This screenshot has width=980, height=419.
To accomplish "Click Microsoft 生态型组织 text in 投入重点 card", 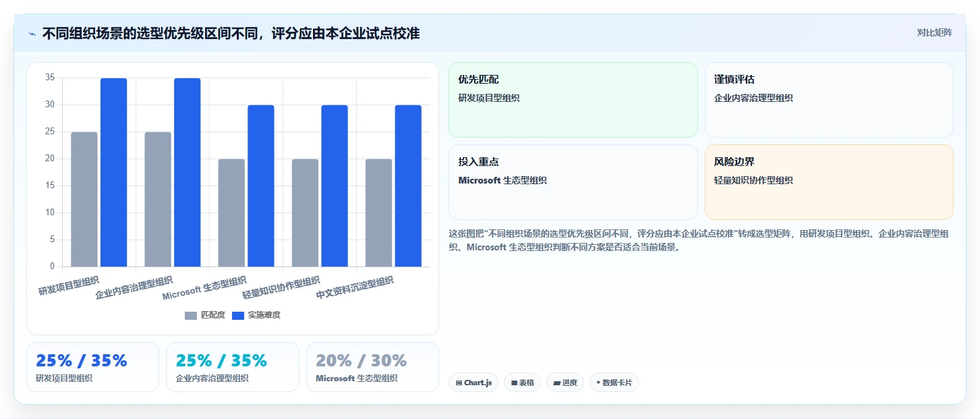I will pyautogui.click(x=502, y=180).
